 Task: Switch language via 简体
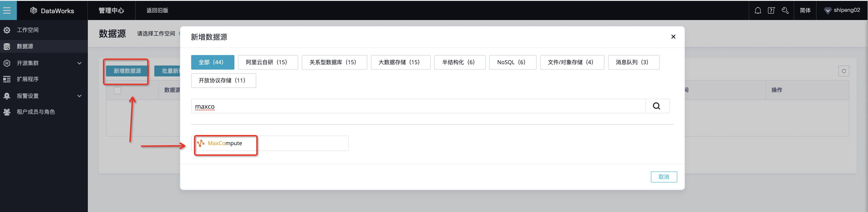click(805, 10)
